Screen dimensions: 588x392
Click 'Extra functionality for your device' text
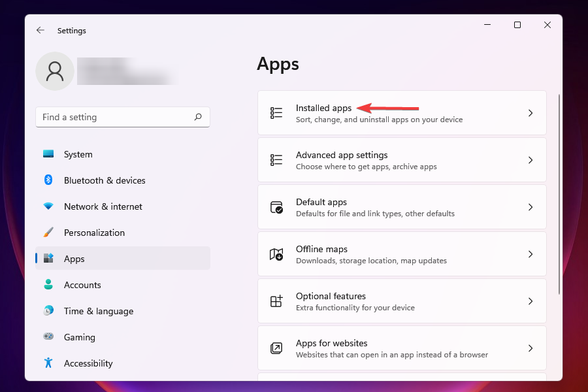click(x=355, y=308)
